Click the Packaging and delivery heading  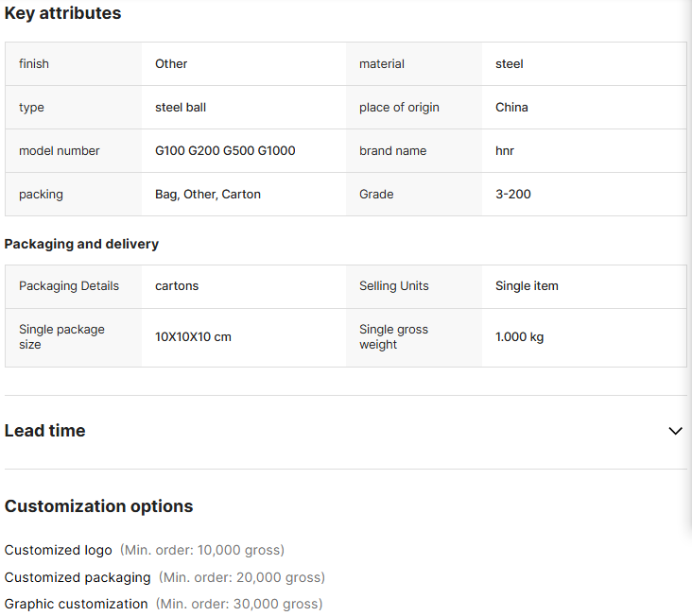[81, 244]
